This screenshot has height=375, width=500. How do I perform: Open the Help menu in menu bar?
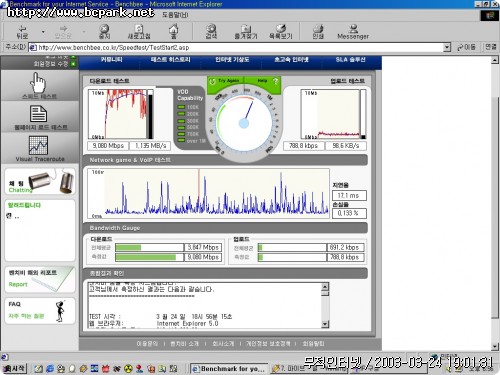[175, 15]
